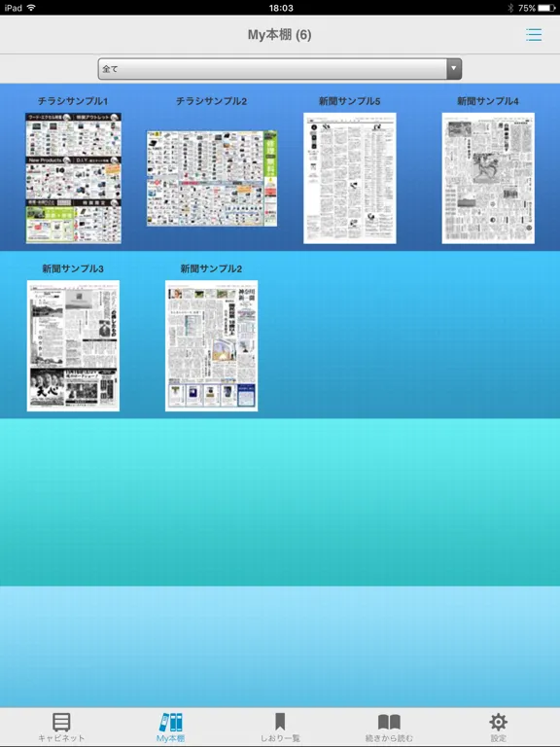Open the 新聞サンプル4 newspaper thumbnail

click(488, 178)
